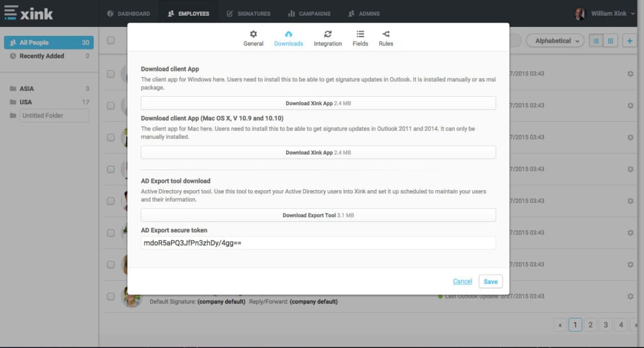Download Xink App for Mac OS X
Viewport: 644px width, 348px height.
318,152
